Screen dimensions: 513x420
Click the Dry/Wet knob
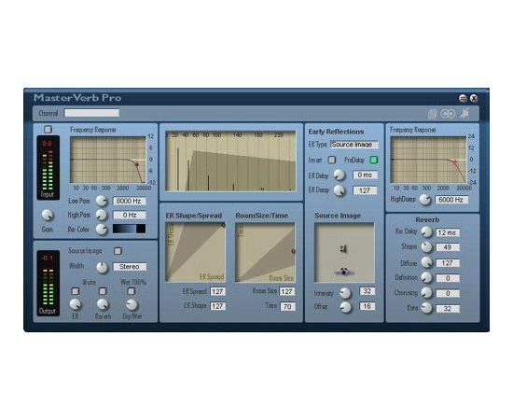[x=132, y=304]
